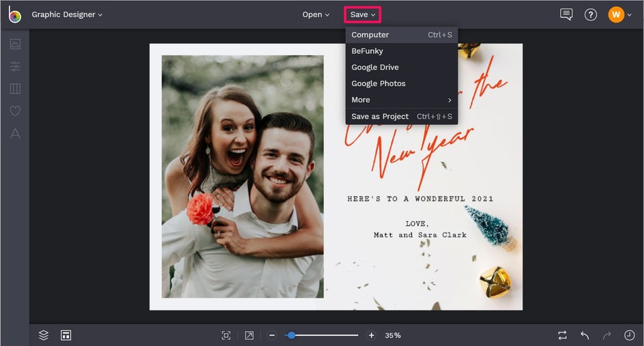Expand the Graphic Designer mode dropdown

click(67, 14)
